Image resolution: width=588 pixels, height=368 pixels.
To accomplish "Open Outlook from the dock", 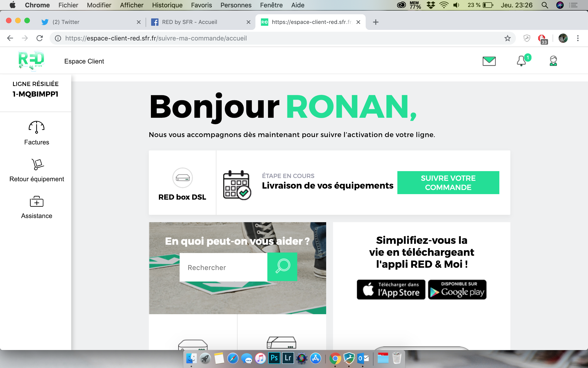I will coord(362,358).
